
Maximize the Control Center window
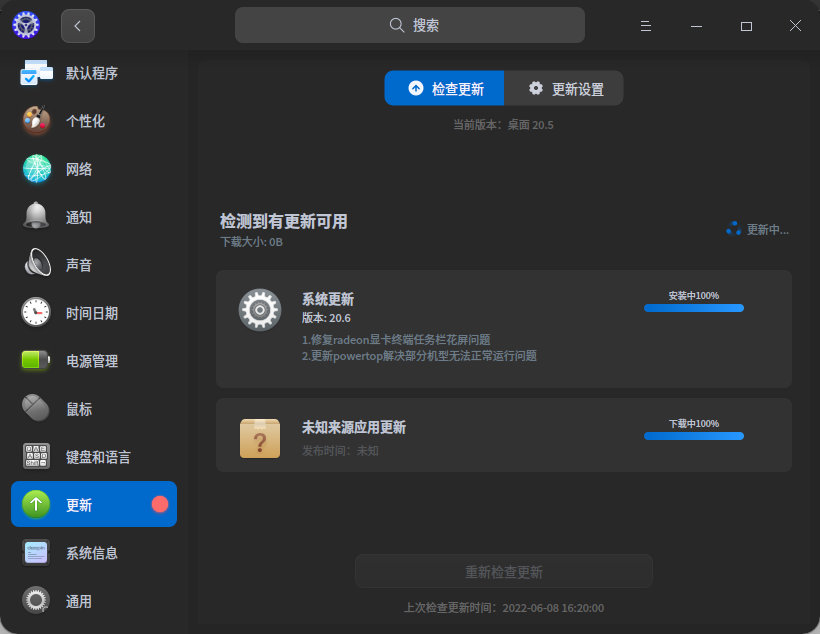point(746,26)
